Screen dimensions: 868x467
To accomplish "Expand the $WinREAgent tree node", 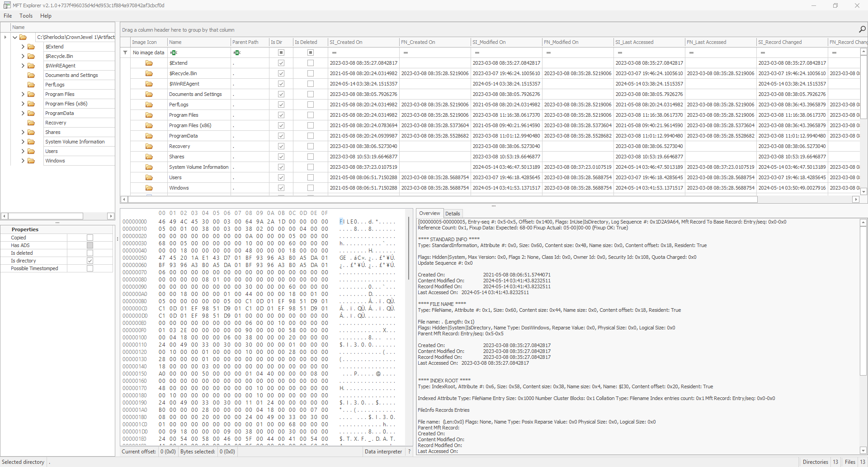I will [x=23, y=66].
